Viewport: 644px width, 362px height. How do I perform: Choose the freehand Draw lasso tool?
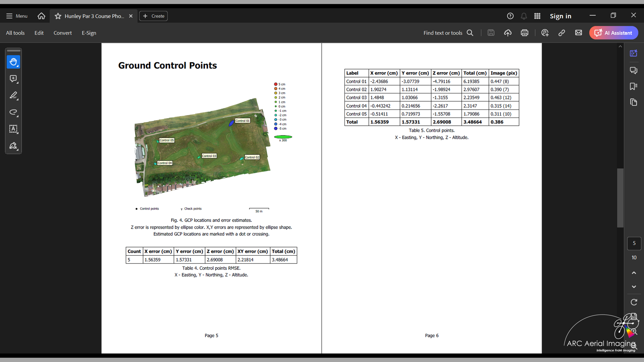pos(13,112)
